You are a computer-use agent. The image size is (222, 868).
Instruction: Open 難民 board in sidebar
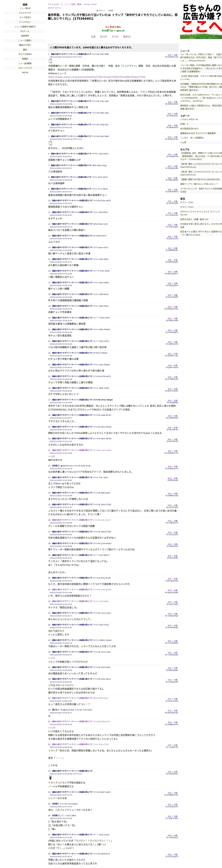pyautogui.click(x=25, y=49)
